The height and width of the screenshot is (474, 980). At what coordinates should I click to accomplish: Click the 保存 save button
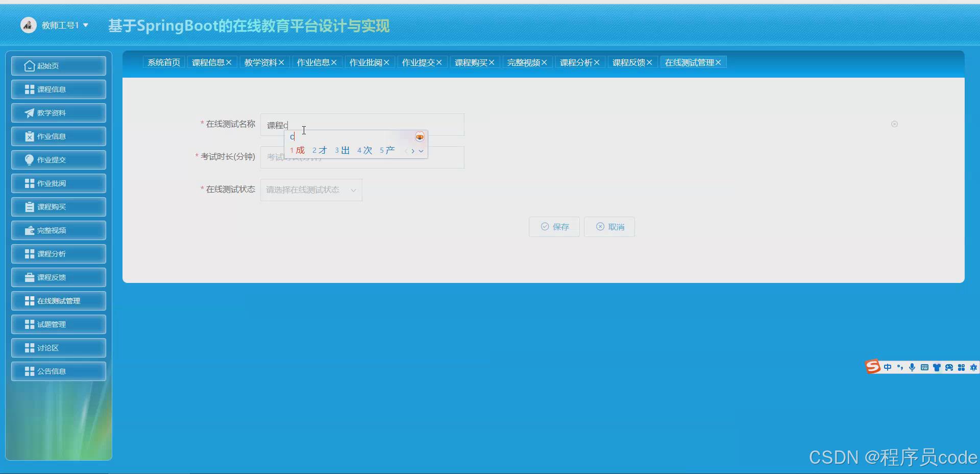click(x=554, y=226)
